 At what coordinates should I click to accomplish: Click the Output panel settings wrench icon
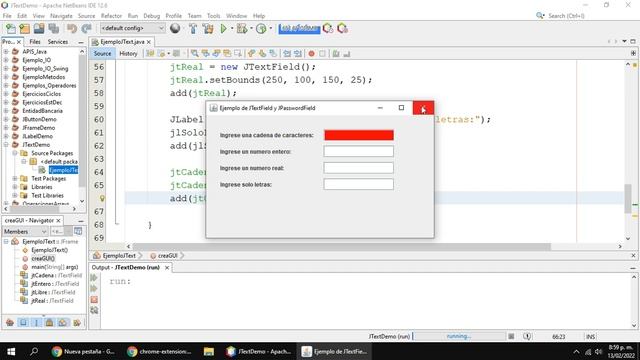pos(94,310)
